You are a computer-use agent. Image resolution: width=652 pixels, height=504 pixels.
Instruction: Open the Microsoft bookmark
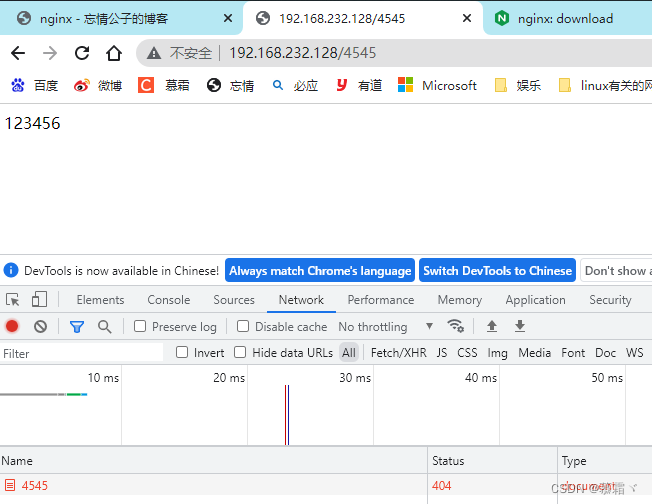(437, 85)
